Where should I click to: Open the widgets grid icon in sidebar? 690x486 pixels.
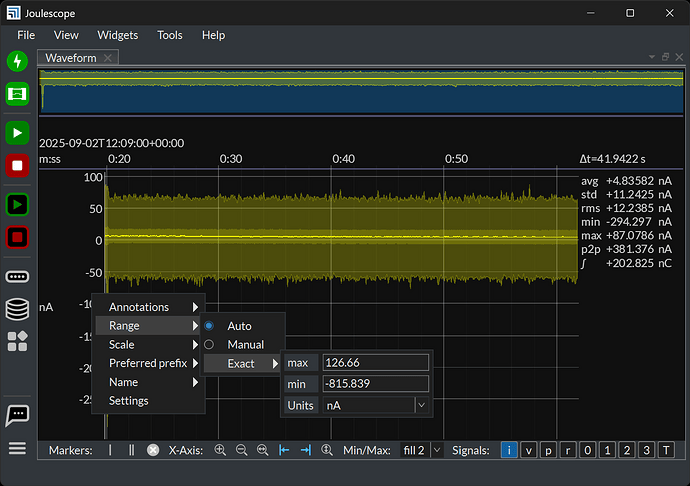coord(17,341)
